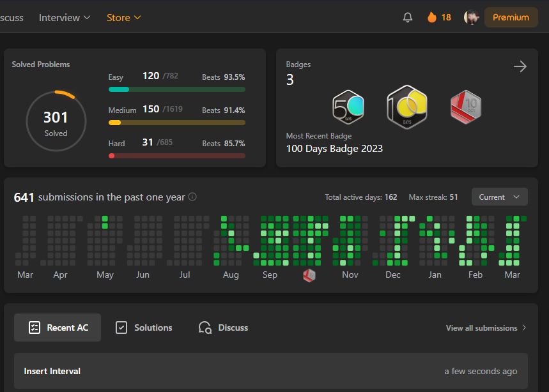Switch to the Solutions tab
This screenshot has height=392, width=549.
click(x=144, y=328)
